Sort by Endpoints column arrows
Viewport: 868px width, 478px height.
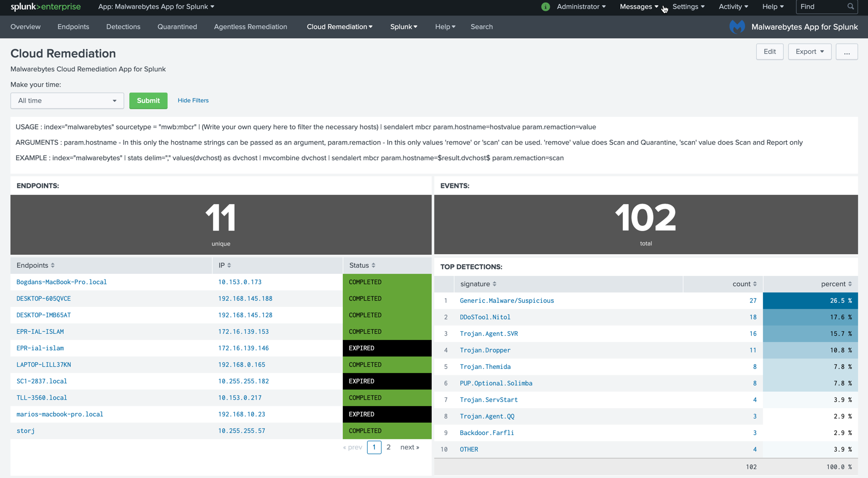(53, 266)
